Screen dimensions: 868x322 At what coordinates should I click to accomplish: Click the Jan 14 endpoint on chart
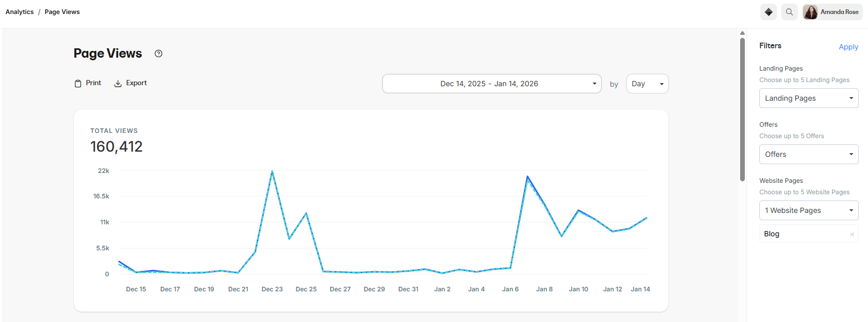[646, 218]
